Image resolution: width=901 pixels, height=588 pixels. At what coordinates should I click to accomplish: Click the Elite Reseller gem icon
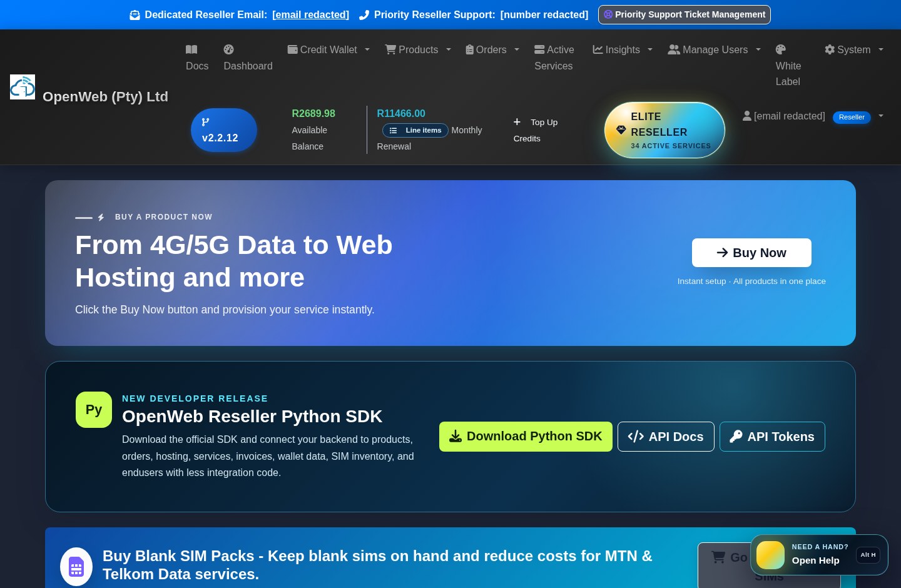coord(621,130)
